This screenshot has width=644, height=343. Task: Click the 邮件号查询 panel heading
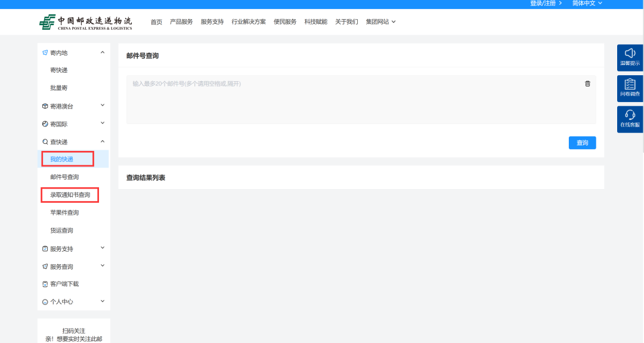[143, 55]
